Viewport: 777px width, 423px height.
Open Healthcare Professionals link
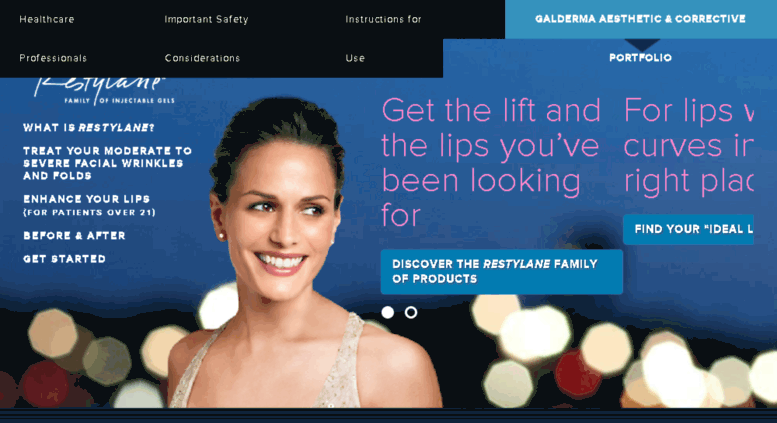coord(53,39)
